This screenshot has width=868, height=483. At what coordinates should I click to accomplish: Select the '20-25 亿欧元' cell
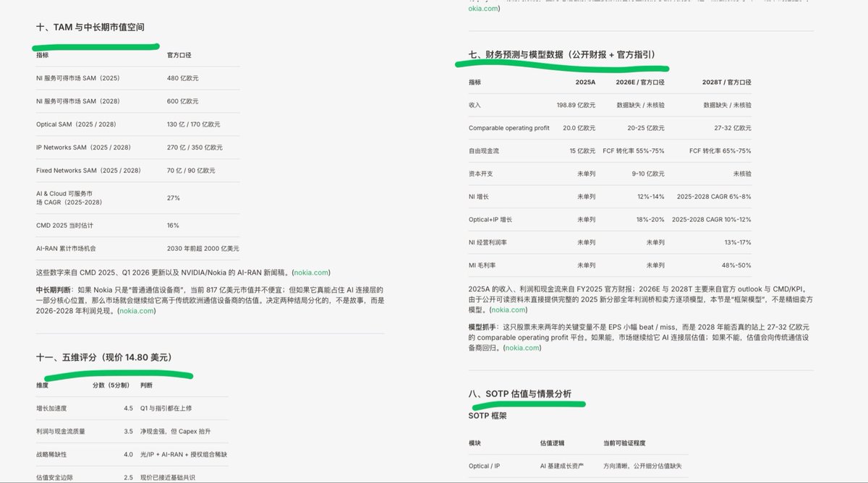(647, 128)
